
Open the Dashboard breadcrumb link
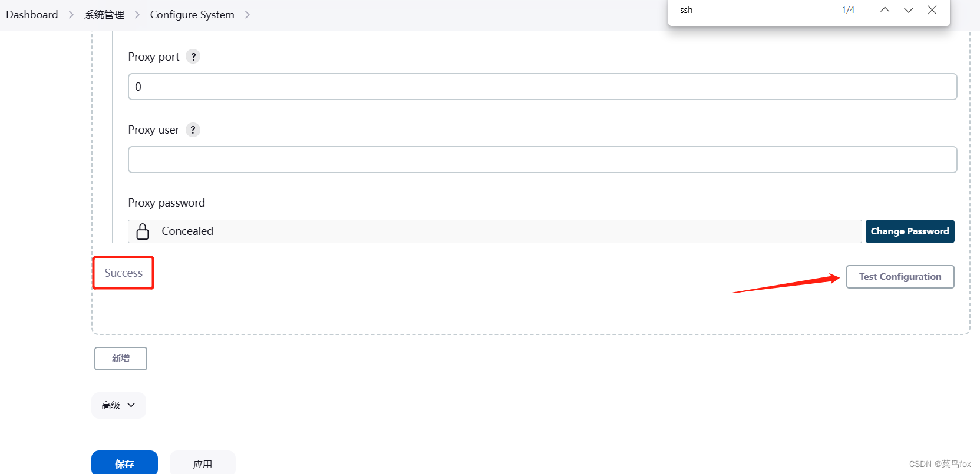click(32, 15)
